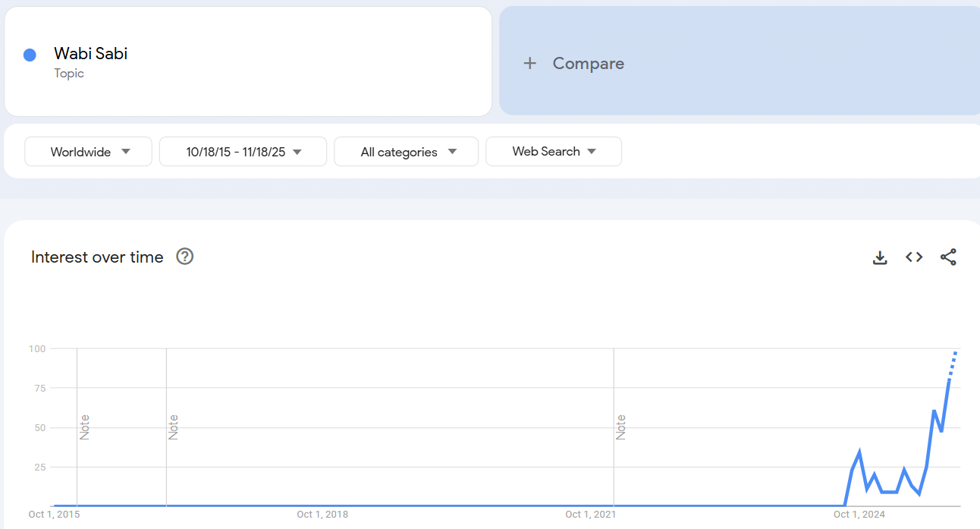
Task: Click the Oct 1, 2024 axis label
Action: tap(859, 515)
